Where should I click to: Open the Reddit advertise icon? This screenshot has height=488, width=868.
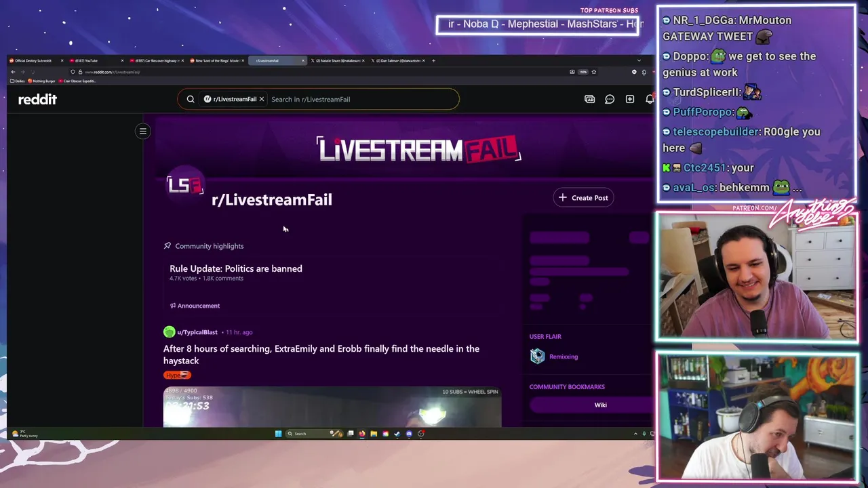click(x=590, y=99)
